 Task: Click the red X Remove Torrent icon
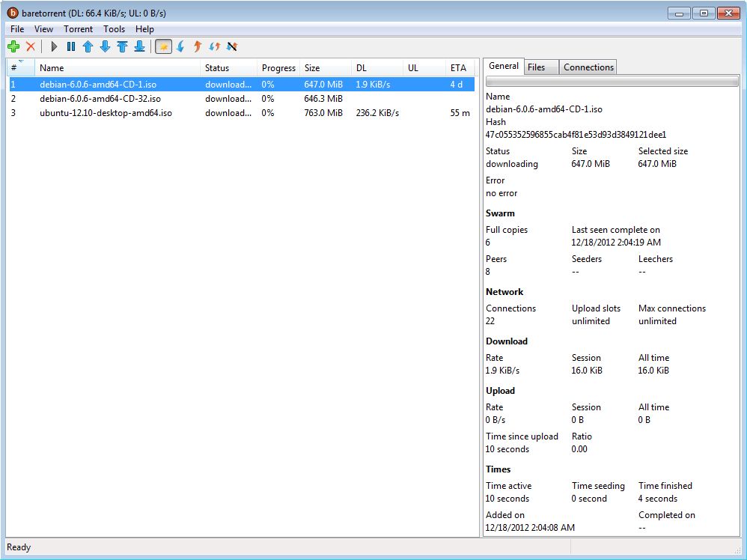[31, 46]
